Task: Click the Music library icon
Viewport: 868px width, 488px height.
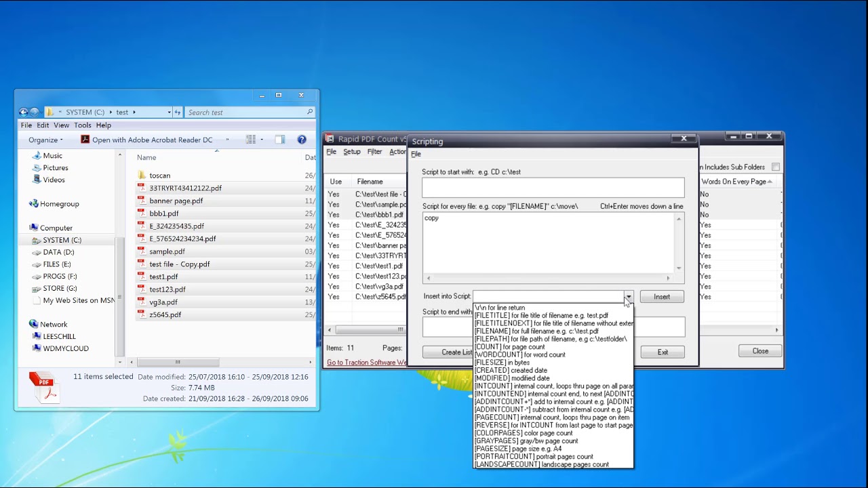Action: coord(37,155)
